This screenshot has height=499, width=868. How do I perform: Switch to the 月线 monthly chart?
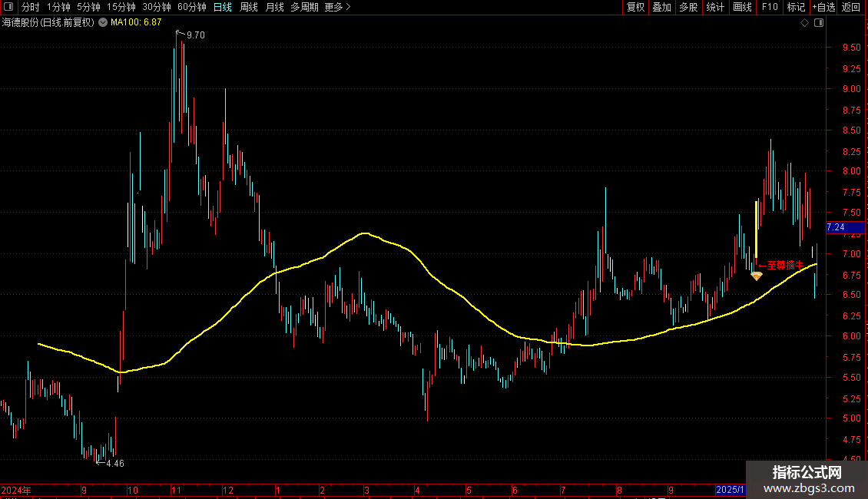[274, 7]
